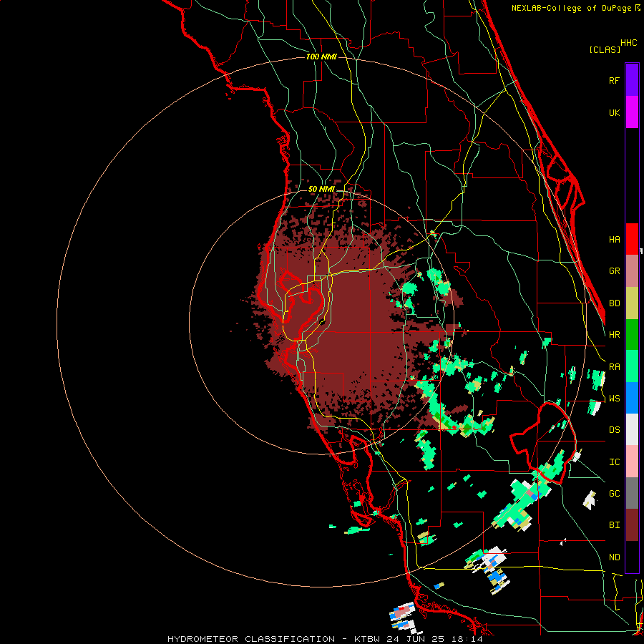Click the KTBW radar site identifier
This screenshot has height=644, width=644.
(368, 639)
